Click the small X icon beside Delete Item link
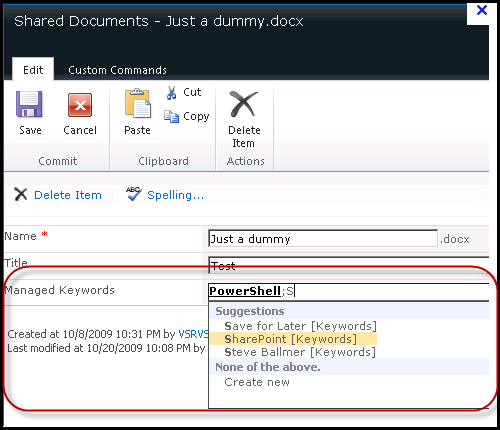500x430 pixels. click(21, 194)
